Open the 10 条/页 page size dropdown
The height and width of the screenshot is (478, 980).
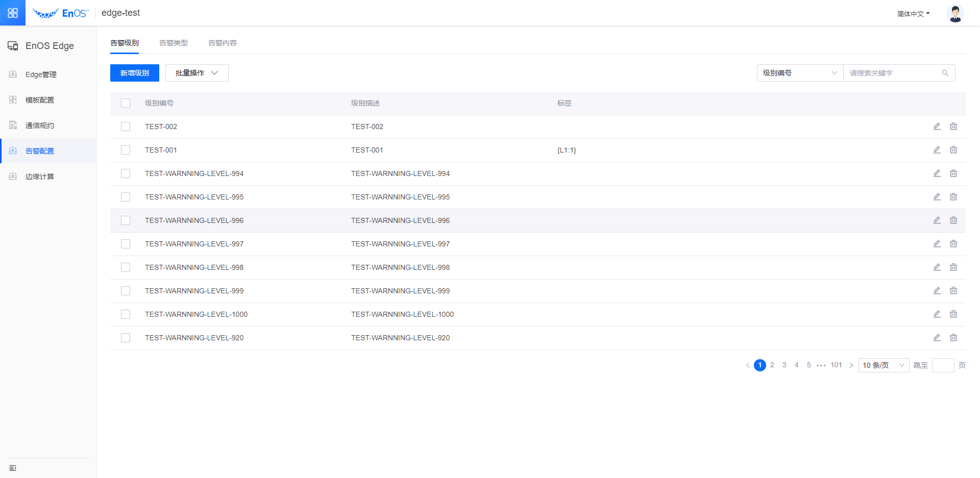click(883, 365)
